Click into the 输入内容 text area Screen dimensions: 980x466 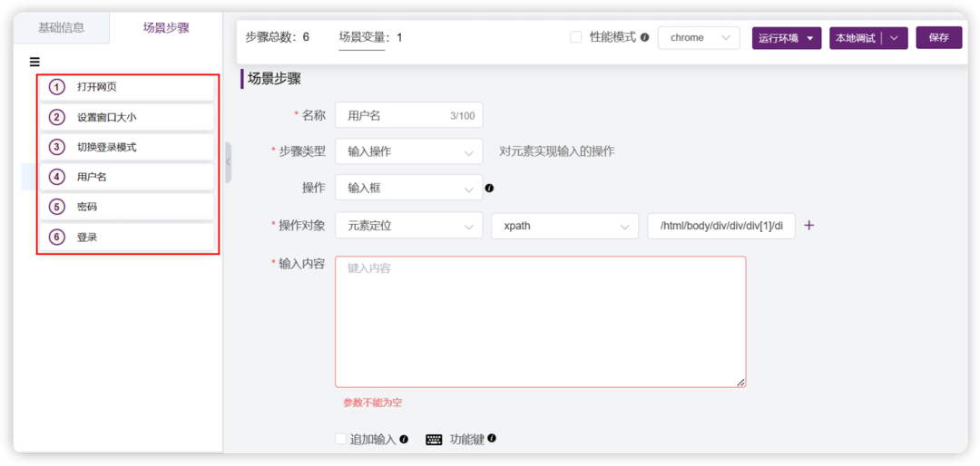541,322
